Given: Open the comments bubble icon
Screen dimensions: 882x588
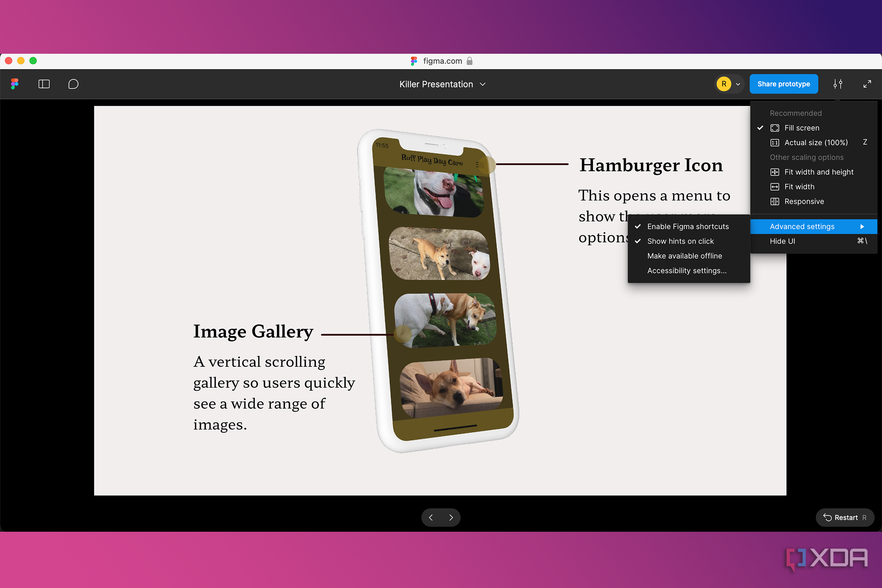Looking at the screenshot, I should coord(73,84).
